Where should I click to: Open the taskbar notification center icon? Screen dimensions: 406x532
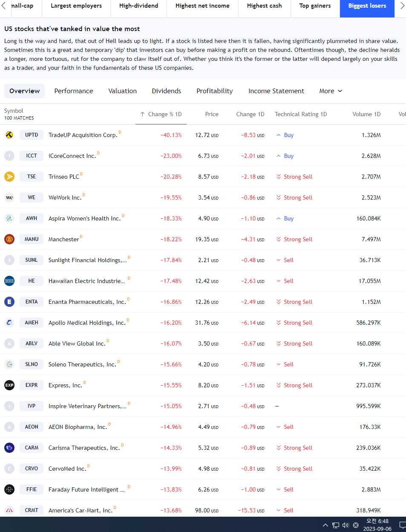(x=402, y=525)
